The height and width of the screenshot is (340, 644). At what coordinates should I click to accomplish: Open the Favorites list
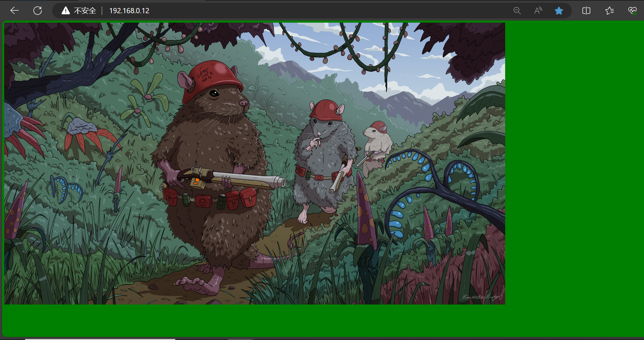point(609,11)
